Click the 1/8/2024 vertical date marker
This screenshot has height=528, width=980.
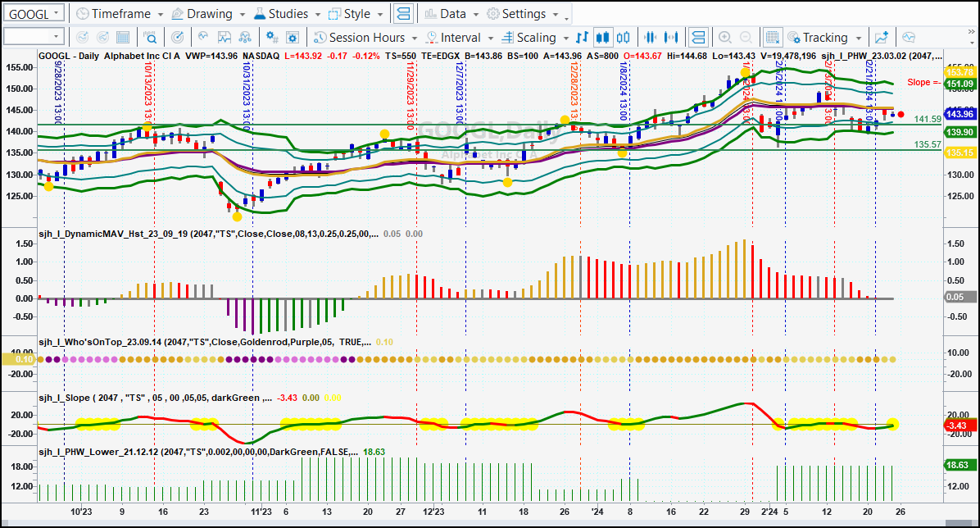click(623, 91)
